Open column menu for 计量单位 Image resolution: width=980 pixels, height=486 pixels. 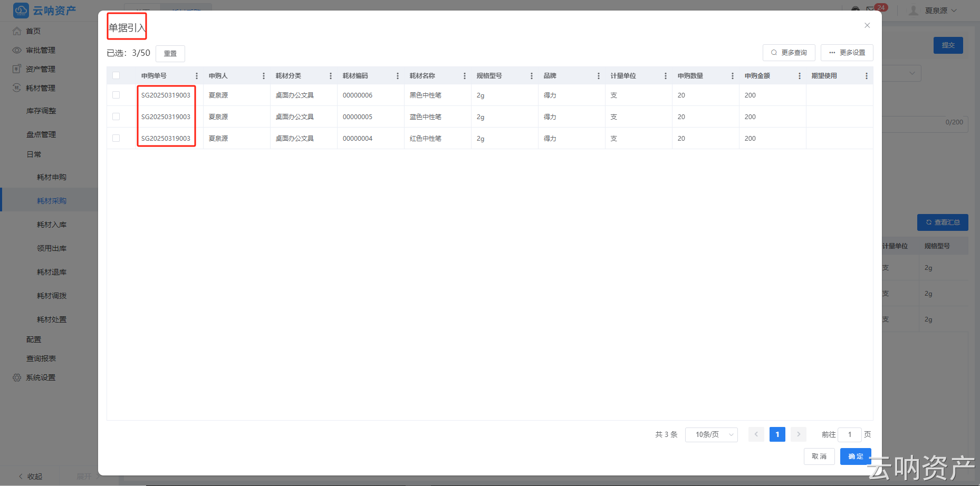click(666, 76)
